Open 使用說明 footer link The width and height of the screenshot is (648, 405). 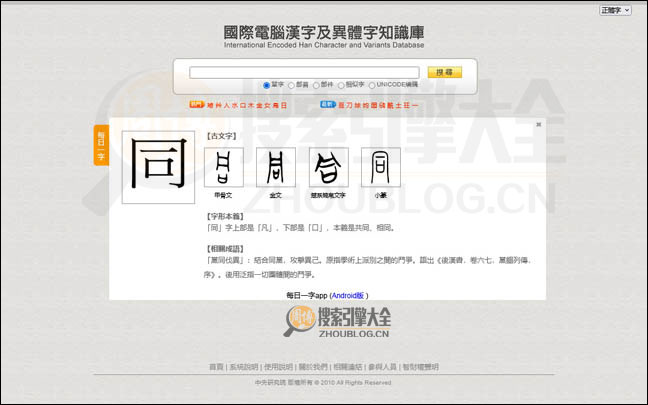pyautogui.click(x=279, y=367)
